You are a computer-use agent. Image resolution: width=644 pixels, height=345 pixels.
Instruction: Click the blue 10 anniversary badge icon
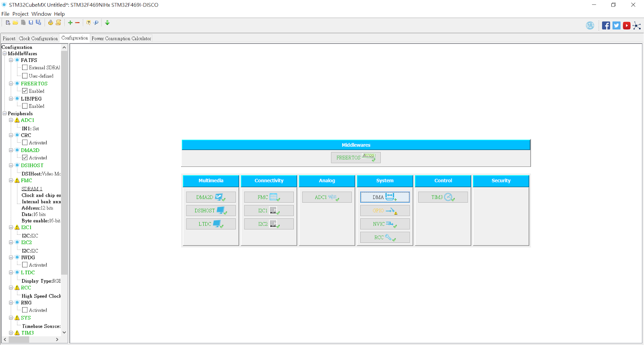[x=590, y=26]
